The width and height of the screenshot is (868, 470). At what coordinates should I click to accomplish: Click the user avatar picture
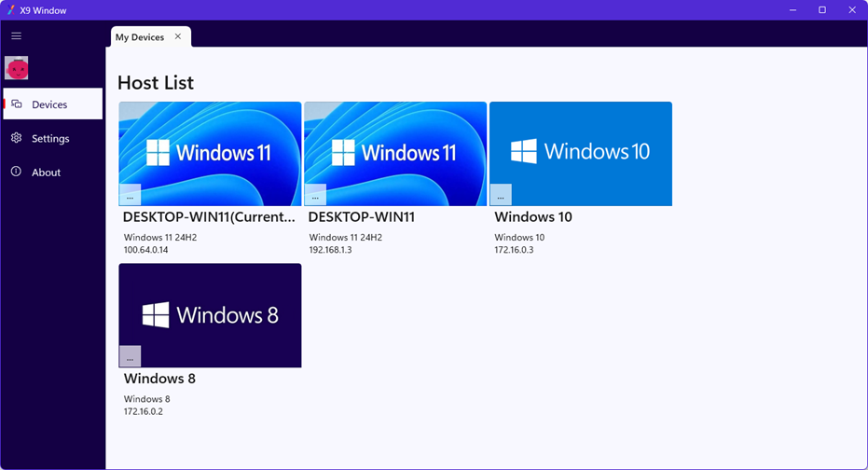[17, 68]
